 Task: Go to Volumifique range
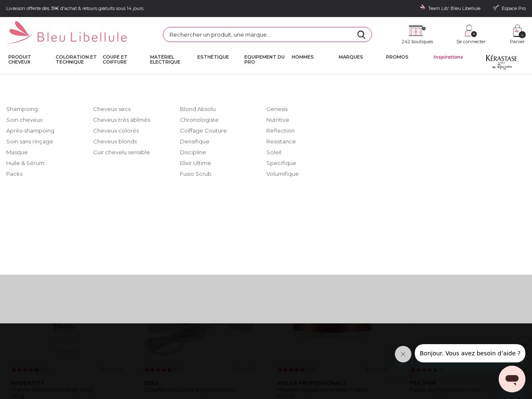tap(283, 174)
